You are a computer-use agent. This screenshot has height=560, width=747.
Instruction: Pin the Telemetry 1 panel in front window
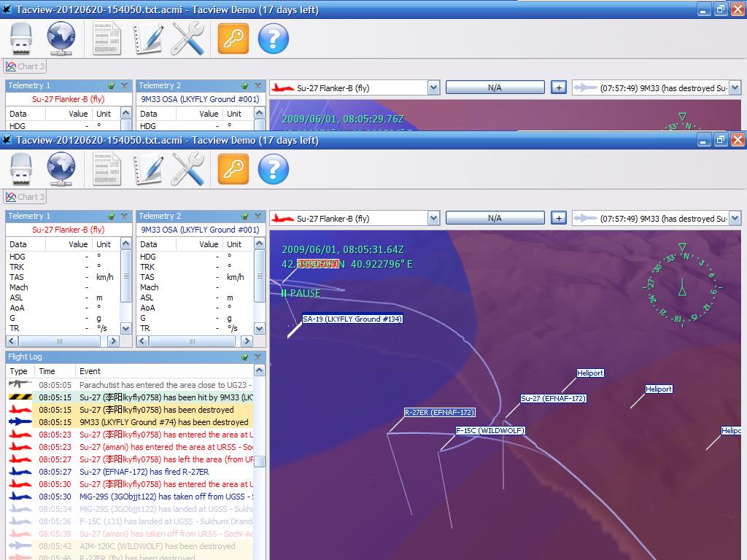tap(112, 216)
